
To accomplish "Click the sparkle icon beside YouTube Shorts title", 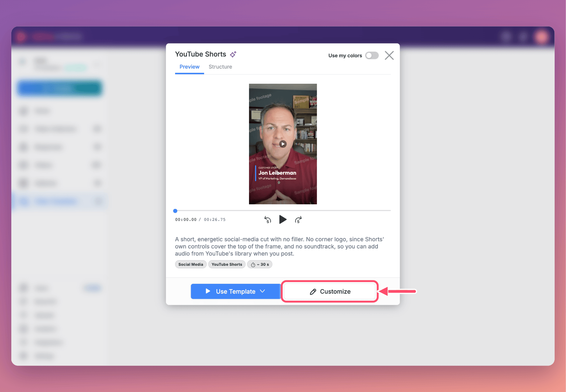I will [233, 54].
